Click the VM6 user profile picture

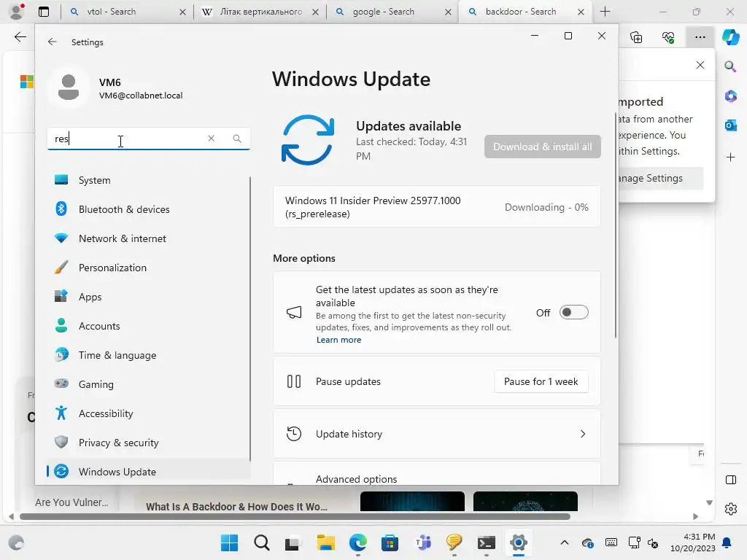tap(69, 87)
